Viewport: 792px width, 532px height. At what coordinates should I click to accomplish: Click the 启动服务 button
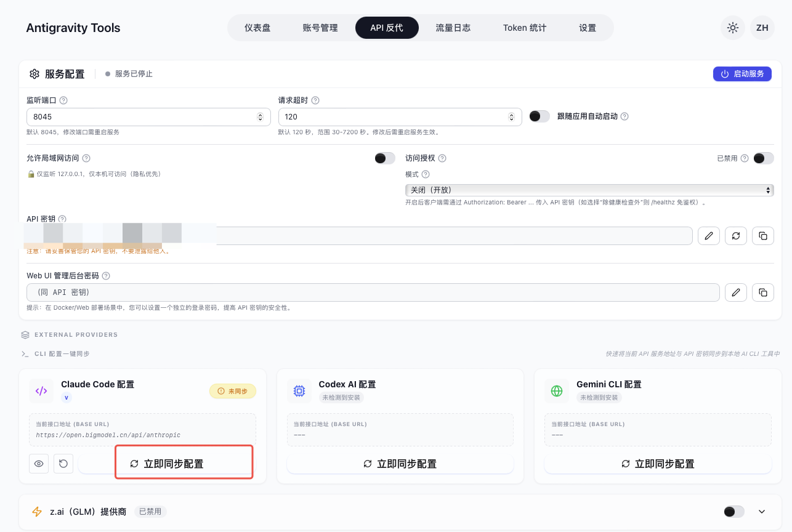click(742, 74)
